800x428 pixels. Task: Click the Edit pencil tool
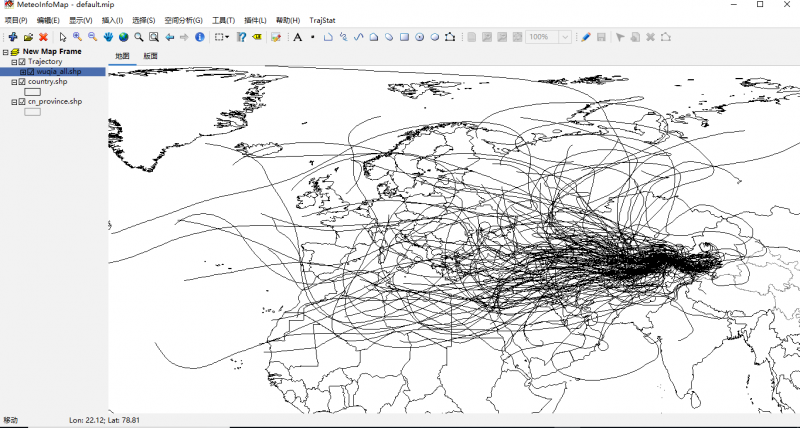(x=585, y=37)
